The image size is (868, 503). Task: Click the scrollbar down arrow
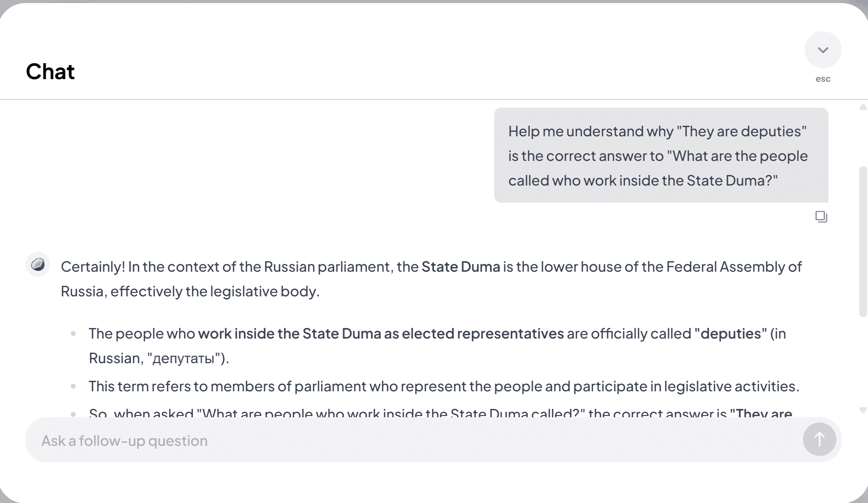863,410
